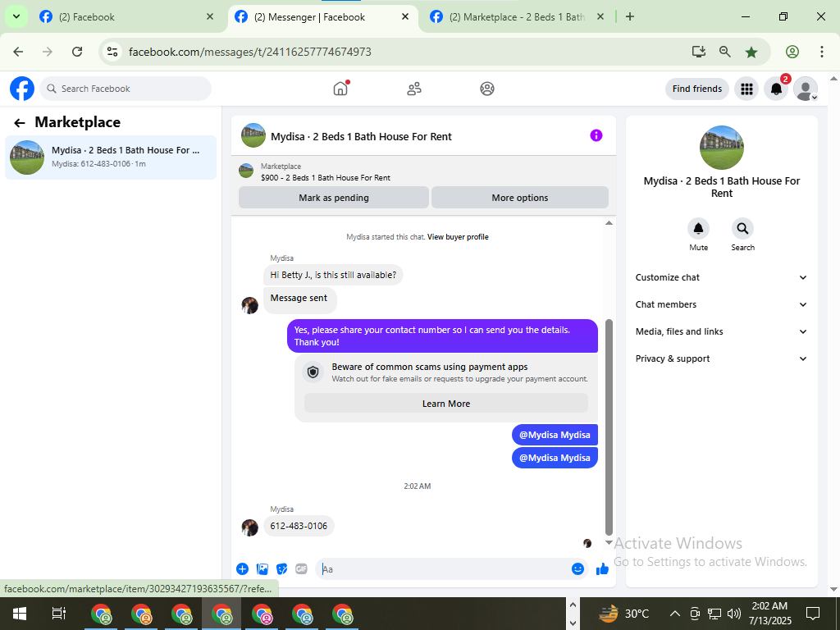
Task: Choose a GIF icon
Action: [302, 569]
